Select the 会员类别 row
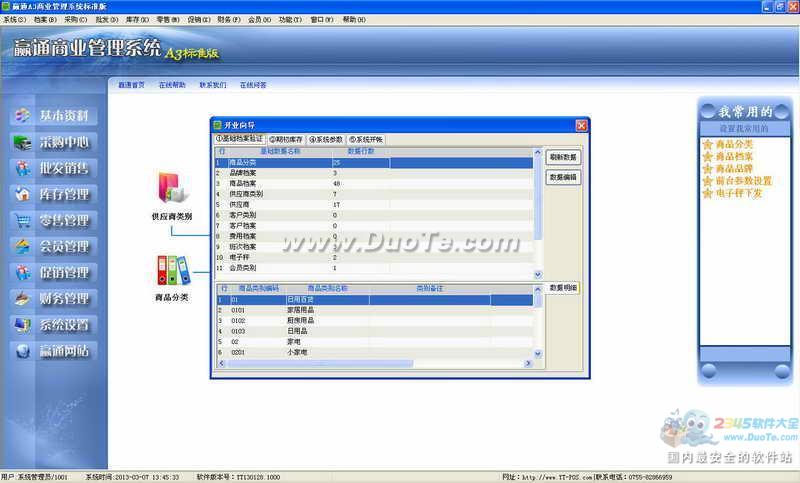 pyautogui.click(x=374, y=268)
